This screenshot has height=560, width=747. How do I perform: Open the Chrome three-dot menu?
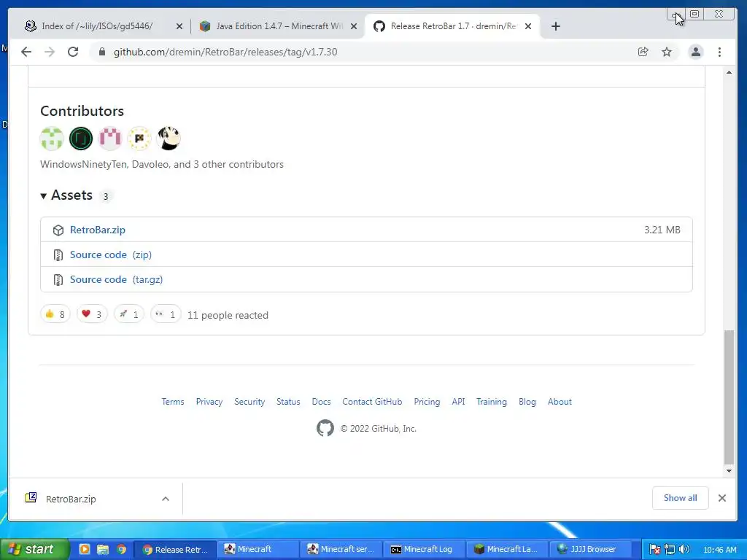tap(719, 52)
